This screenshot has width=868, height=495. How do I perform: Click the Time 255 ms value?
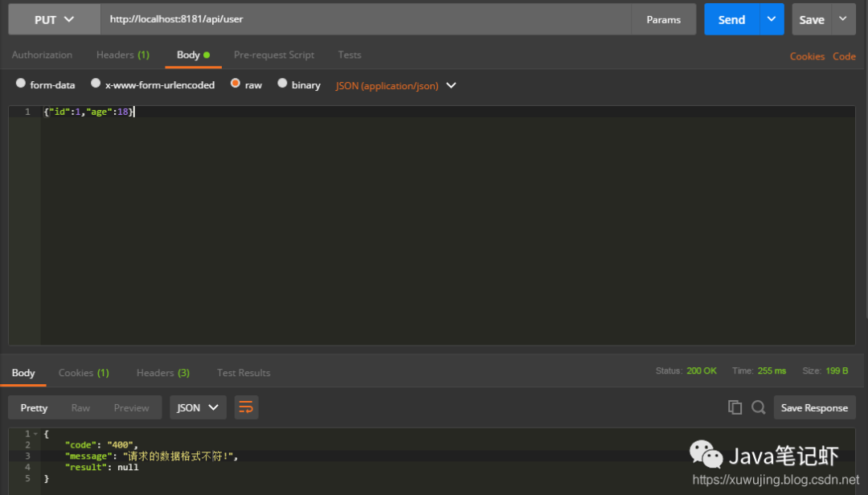coord(772,370)
